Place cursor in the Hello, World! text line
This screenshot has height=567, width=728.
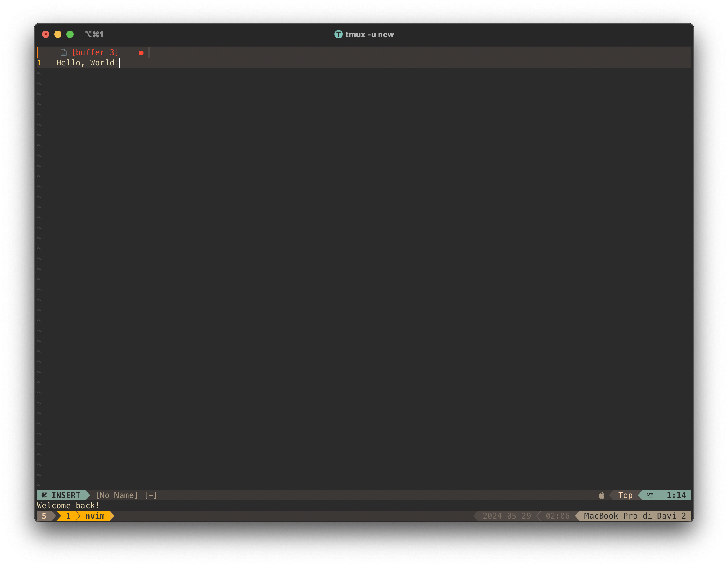[x=87, y=63]
